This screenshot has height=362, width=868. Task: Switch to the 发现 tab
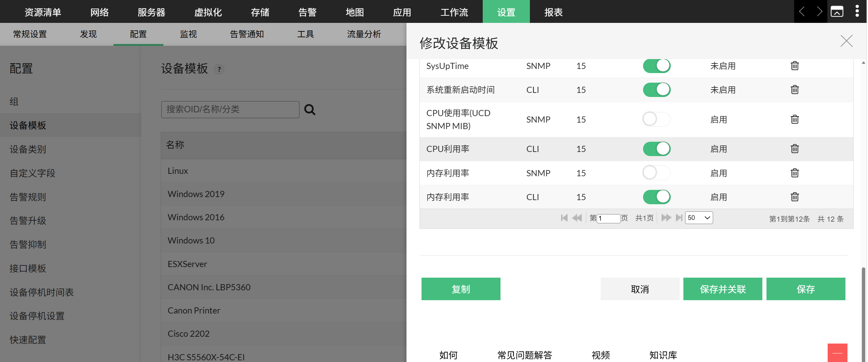tap(89, 34)
